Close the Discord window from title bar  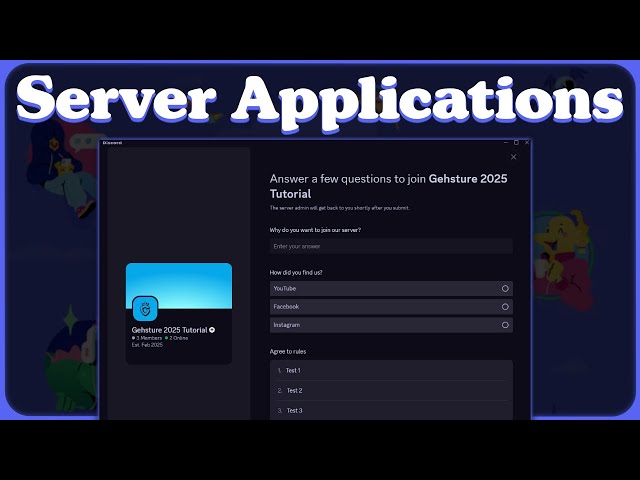coord(527,142)
